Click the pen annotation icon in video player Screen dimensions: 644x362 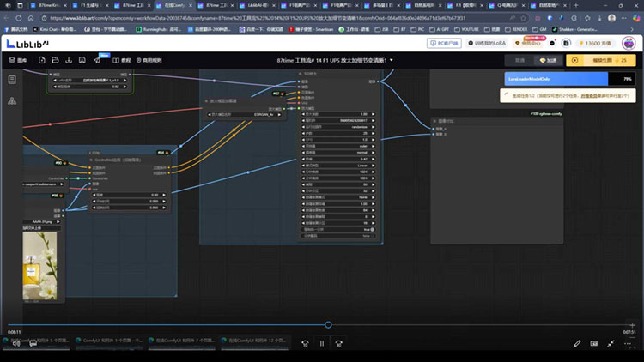(x=578, y=343)
